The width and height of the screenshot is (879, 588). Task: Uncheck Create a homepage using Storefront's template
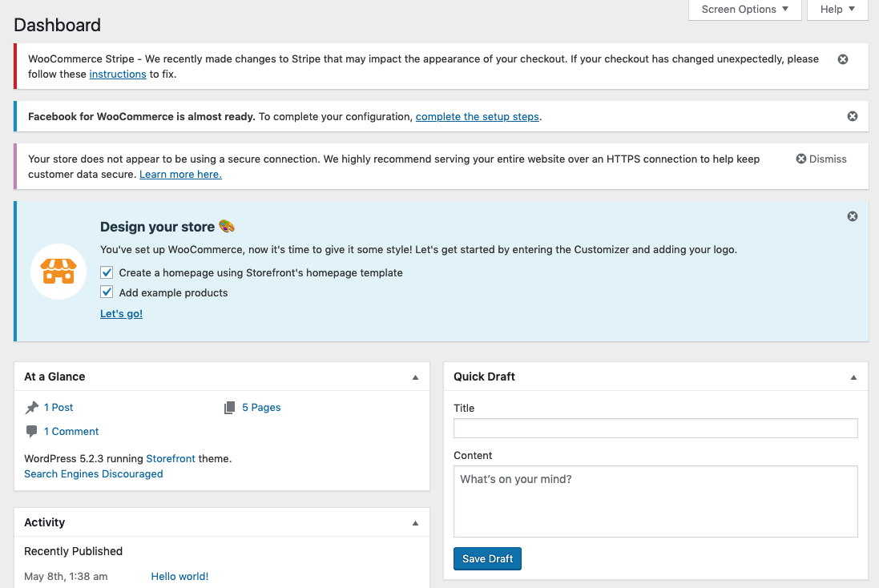click(x=107, y=272)
